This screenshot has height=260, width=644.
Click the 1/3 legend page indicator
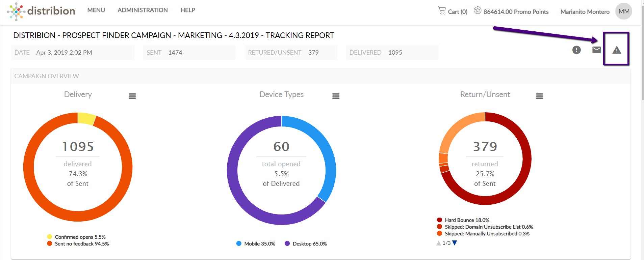tap(446, 243)
